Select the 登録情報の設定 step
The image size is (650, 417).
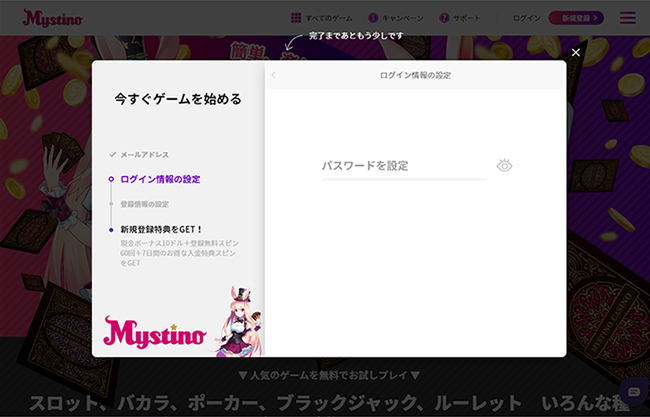pyautogui.click(x=144, y=204)
